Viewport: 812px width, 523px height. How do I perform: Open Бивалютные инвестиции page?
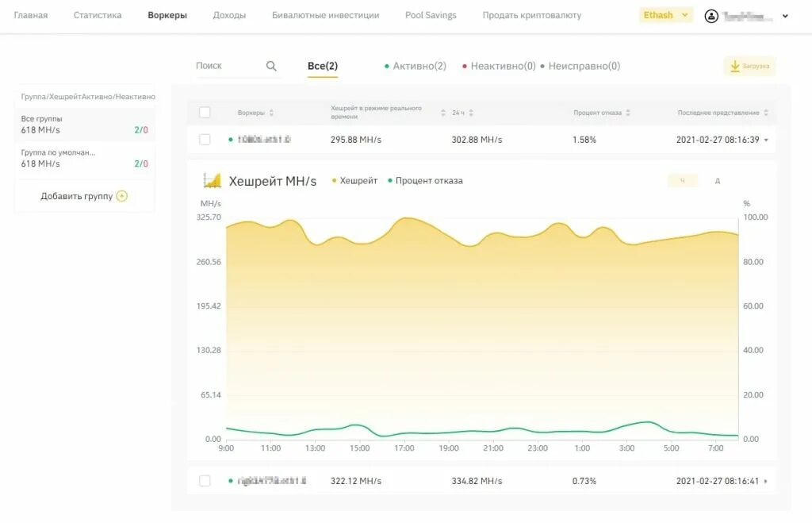[325, 15]
